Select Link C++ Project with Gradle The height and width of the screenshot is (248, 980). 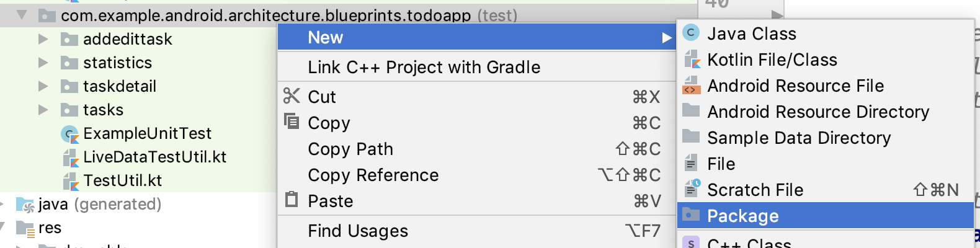click(x=424, y=67)
